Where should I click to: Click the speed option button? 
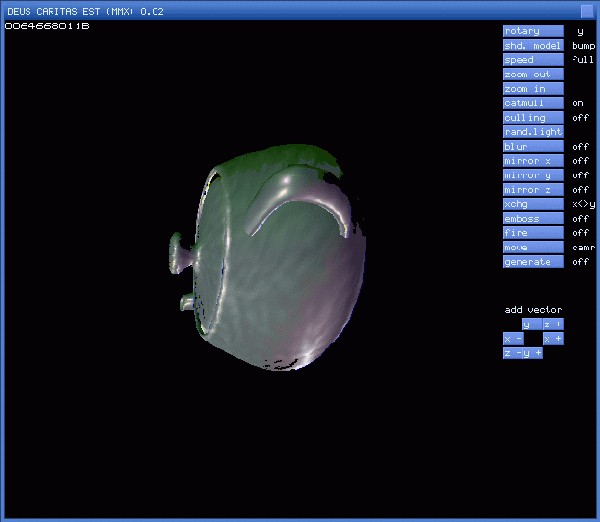tap(533, 60)
